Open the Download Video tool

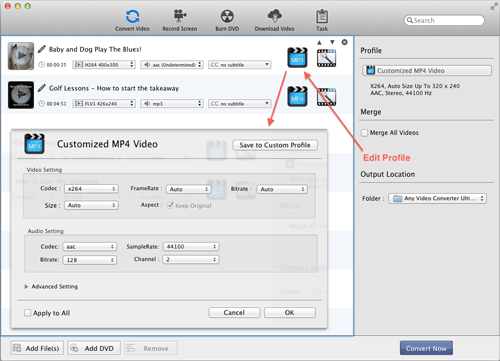coord(274,20)
